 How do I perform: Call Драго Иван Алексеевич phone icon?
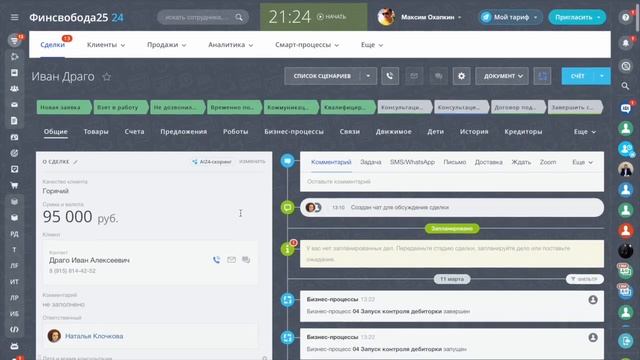pos(216,260)
